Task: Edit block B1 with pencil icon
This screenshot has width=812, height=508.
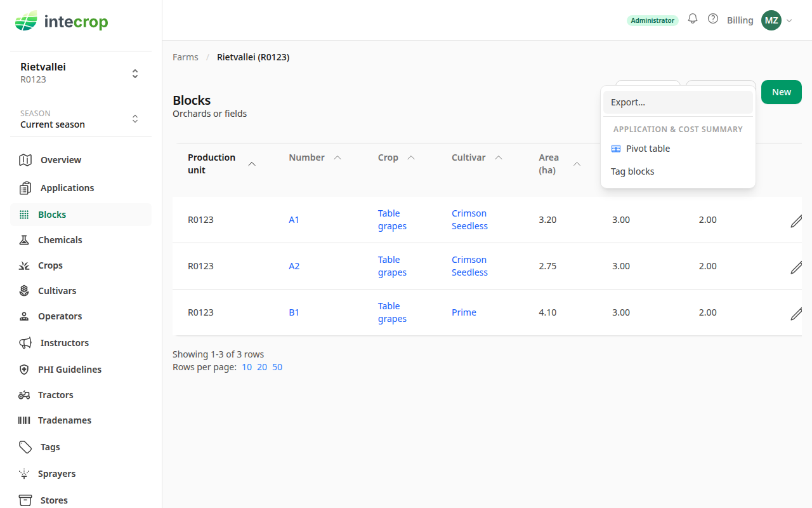Action: 796,313
